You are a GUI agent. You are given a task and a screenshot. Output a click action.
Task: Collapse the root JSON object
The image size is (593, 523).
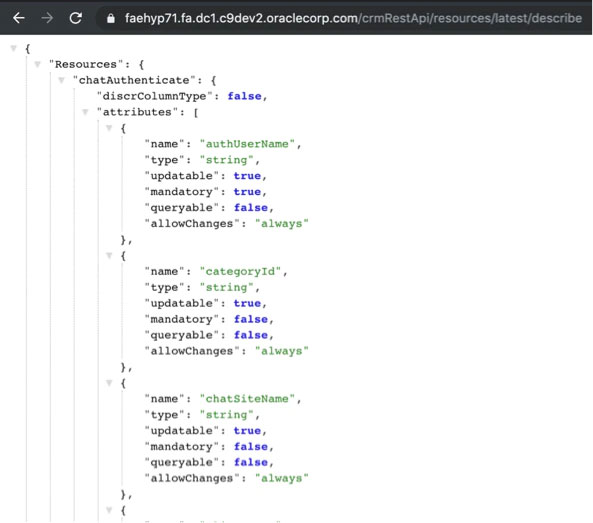pyautogui.click(x=14, y=48)
